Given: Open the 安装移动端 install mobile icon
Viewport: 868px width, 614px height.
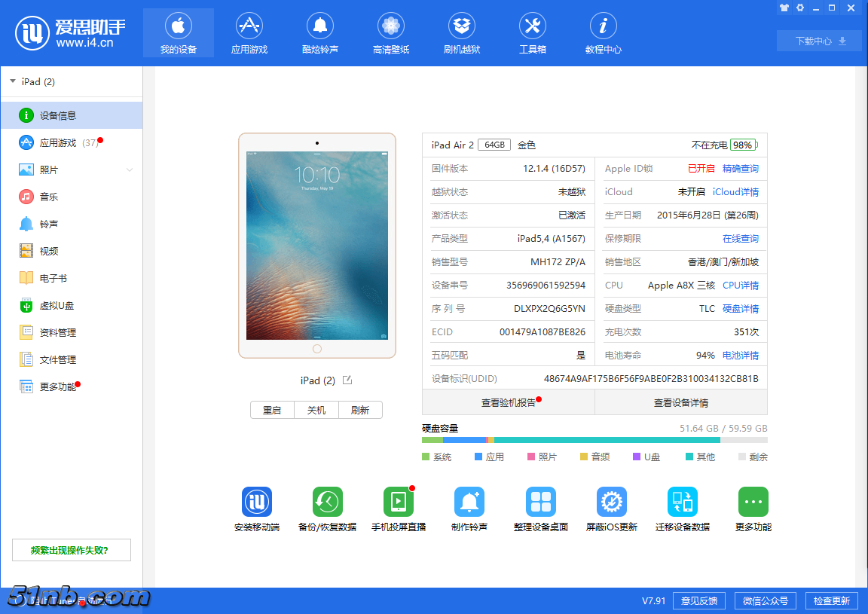Looking at the screenshot, I should [257, 502].
